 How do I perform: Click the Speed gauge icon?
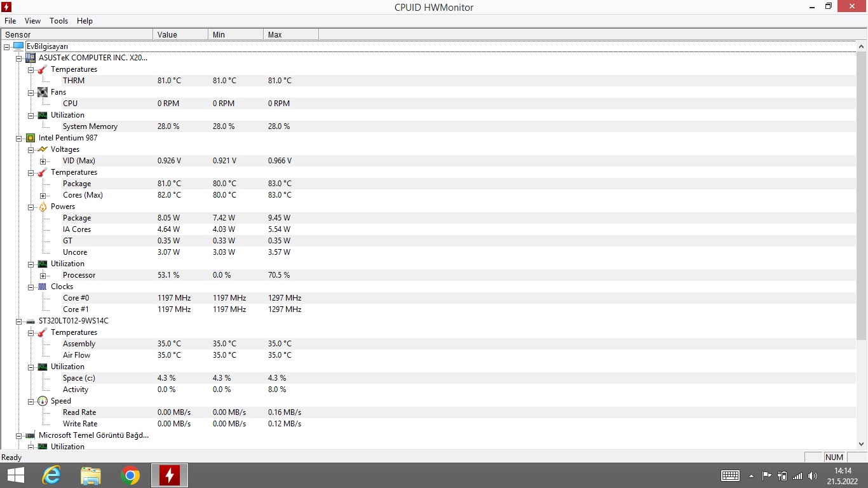coord(43,401)
